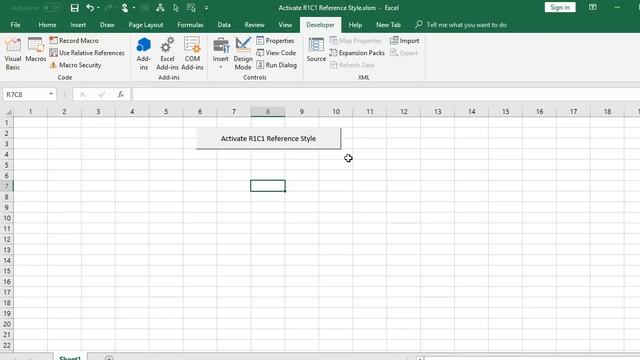Open Excel Add-ins dialog
The height and width of the screenshot is (360, 640).
coord(167,54)
